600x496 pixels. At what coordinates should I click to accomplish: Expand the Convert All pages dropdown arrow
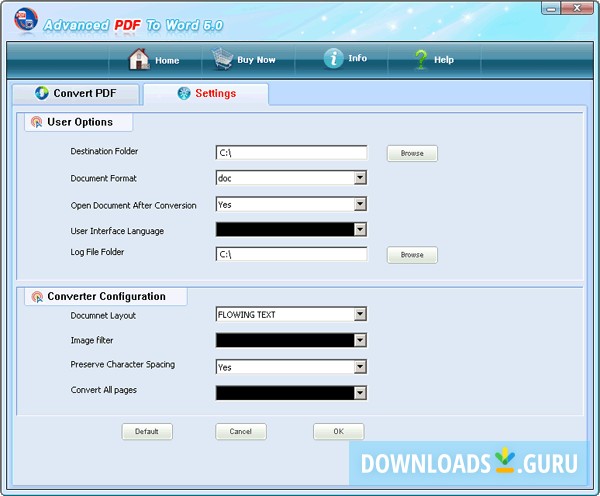360,393
